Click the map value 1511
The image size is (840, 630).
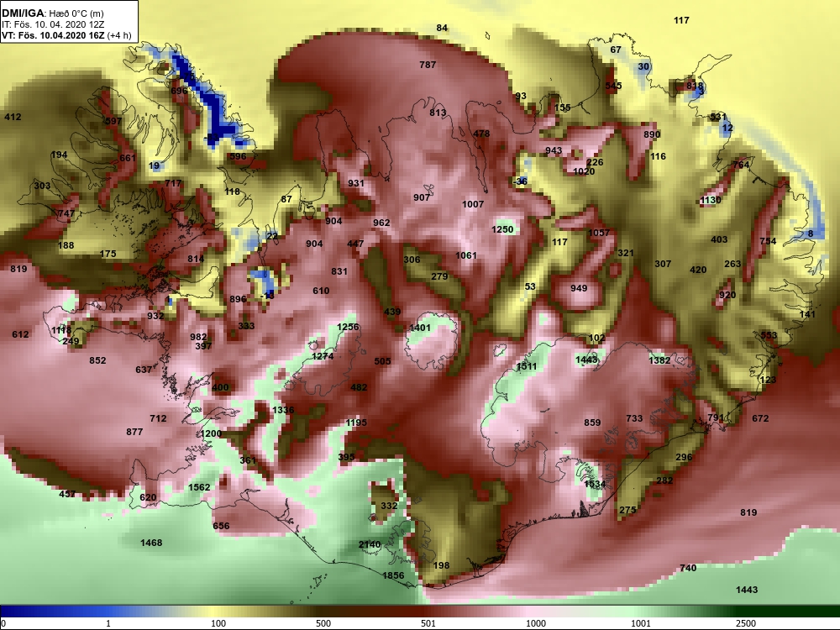(526, 367)
